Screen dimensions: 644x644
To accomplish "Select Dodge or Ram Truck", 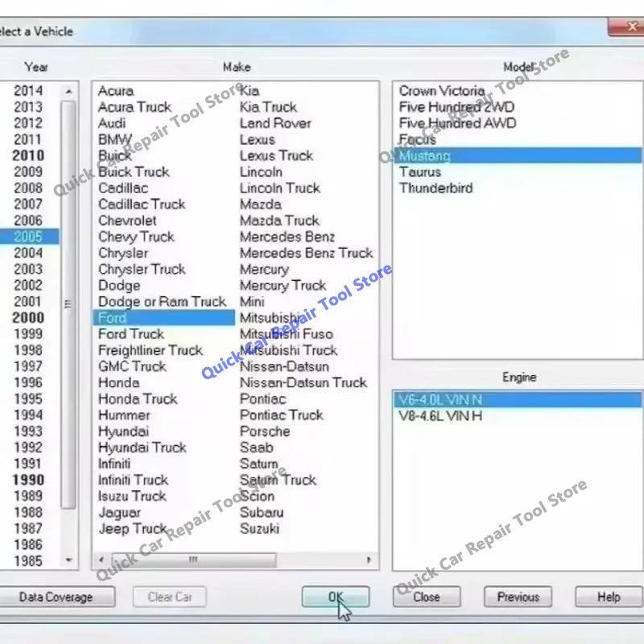I will pyautogui.click(x=163, y=301).
